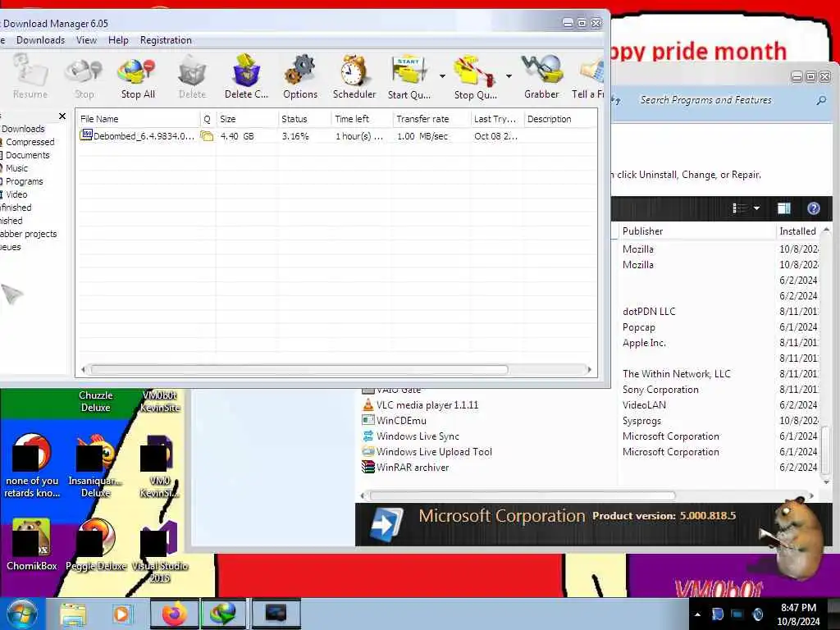840x630 pixels.
Task: Select WinRAR archiver entry
Action: 412,467
